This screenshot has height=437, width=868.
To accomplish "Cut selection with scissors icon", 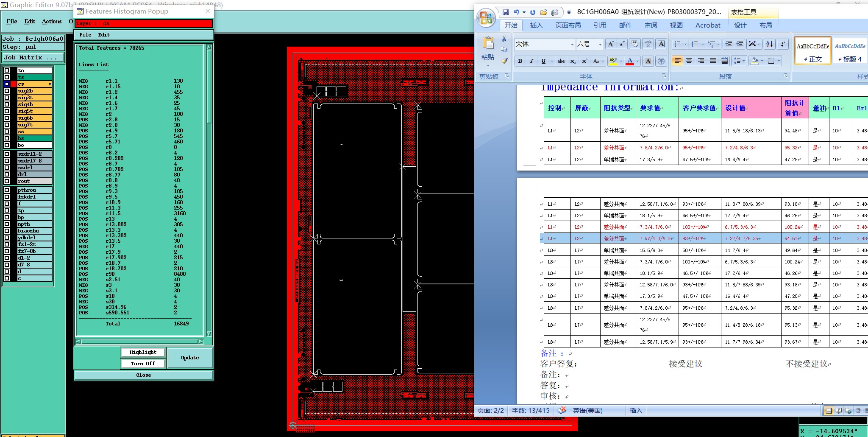I will pyautogui.click(x=504, y=39).
